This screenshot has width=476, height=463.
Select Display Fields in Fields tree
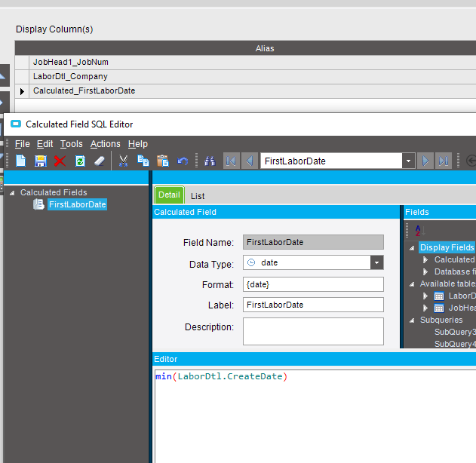point(447,247)
